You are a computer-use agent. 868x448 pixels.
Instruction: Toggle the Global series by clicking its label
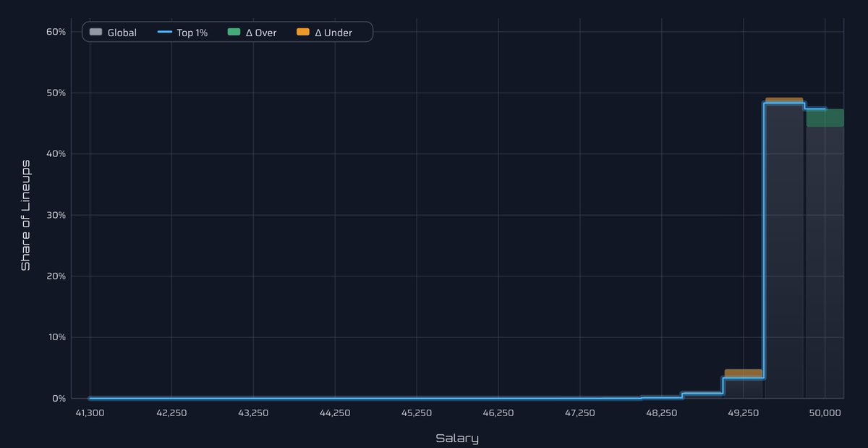point(123,33)
